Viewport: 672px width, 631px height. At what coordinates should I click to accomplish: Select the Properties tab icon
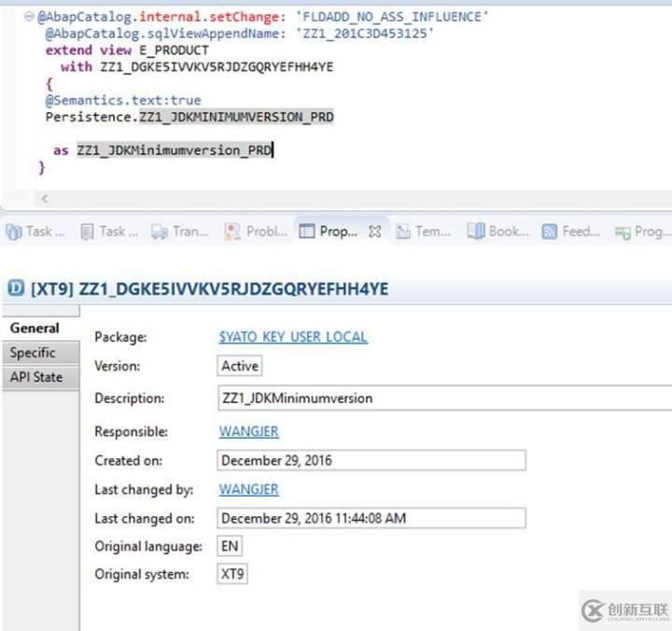[x=306, y=231]
